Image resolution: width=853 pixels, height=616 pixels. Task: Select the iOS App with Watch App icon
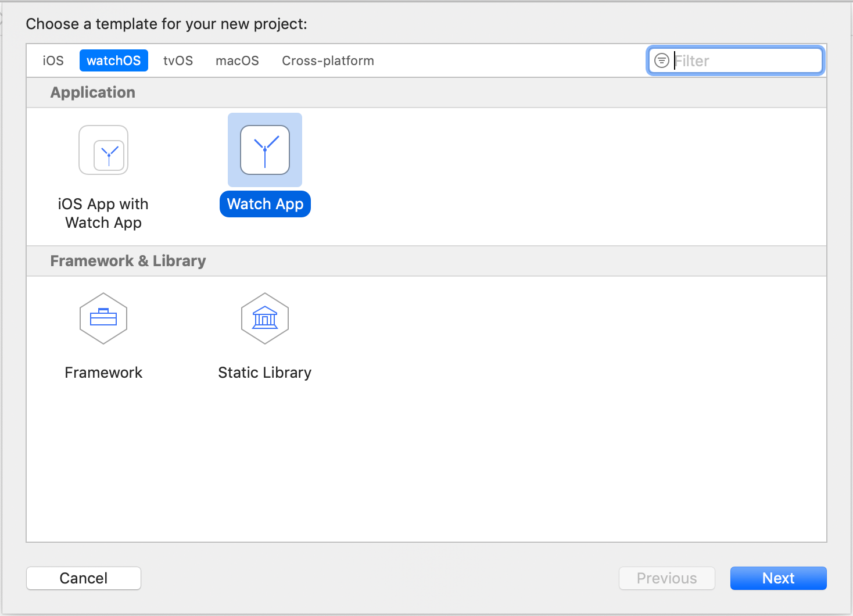pos(103,150)
